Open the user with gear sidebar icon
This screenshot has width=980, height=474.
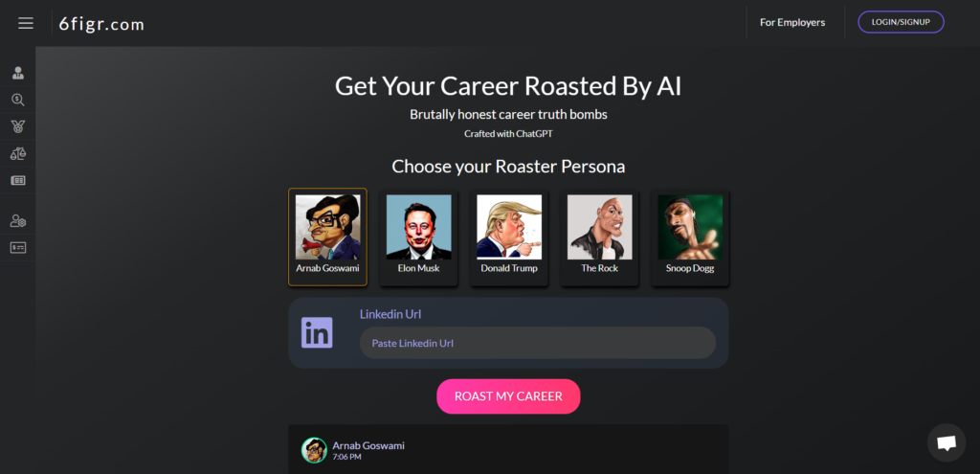(18, 221)
